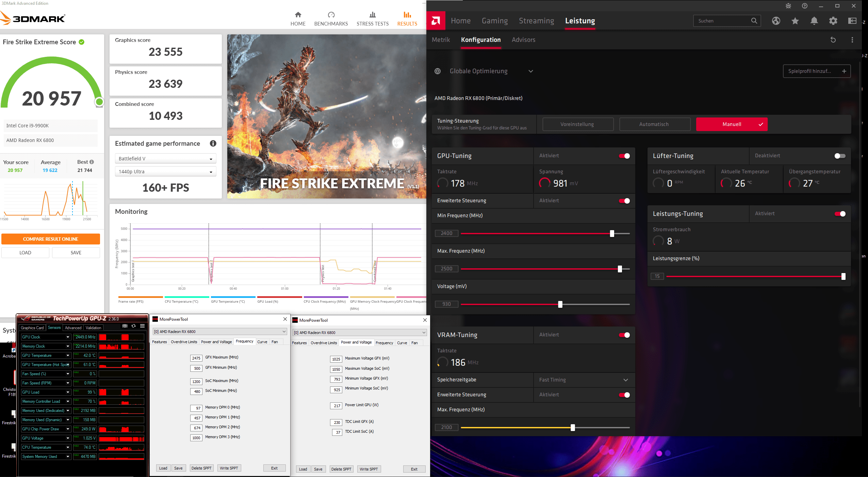This screenshot has height=477, width=868.
Task: Open the web browser globe icon
Action: (x=776, y=21)
